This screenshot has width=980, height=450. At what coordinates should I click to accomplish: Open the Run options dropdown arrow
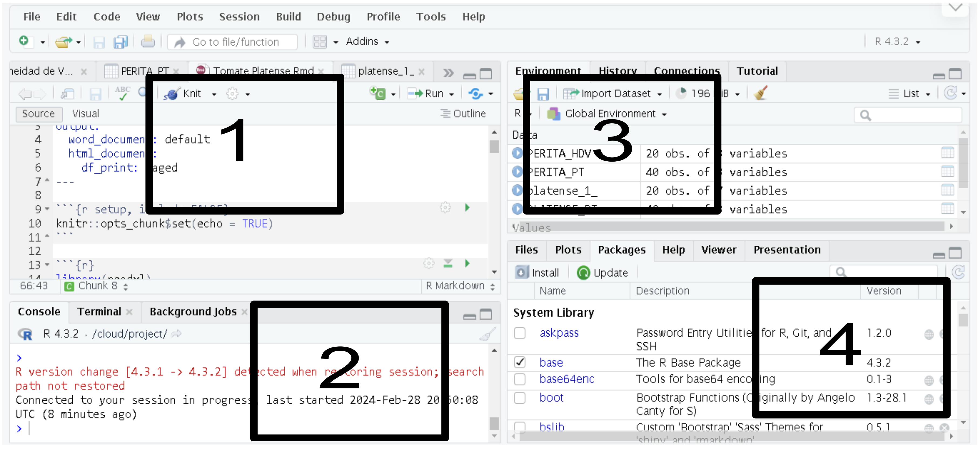pos(452,94)
